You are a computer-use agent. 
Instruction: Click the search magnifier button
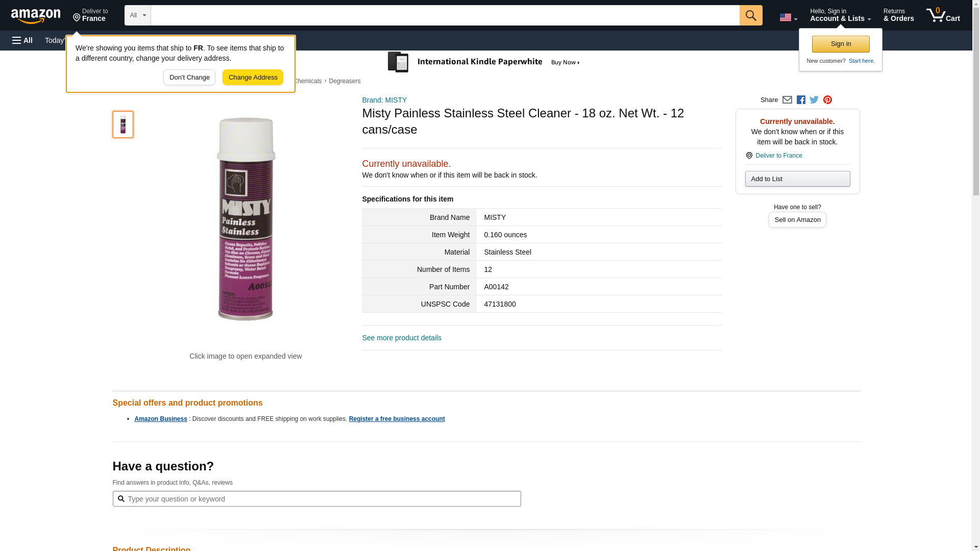[x=750, y=15]
